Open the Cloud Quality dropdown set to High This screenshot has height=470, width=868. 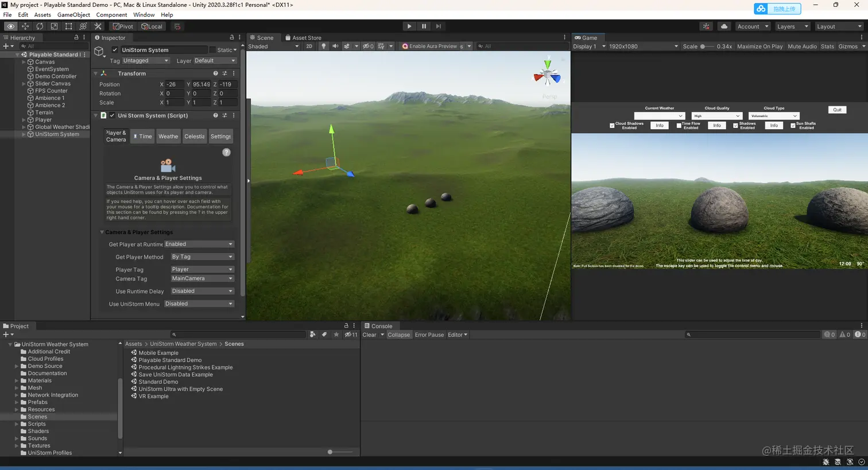pos(717,116)
